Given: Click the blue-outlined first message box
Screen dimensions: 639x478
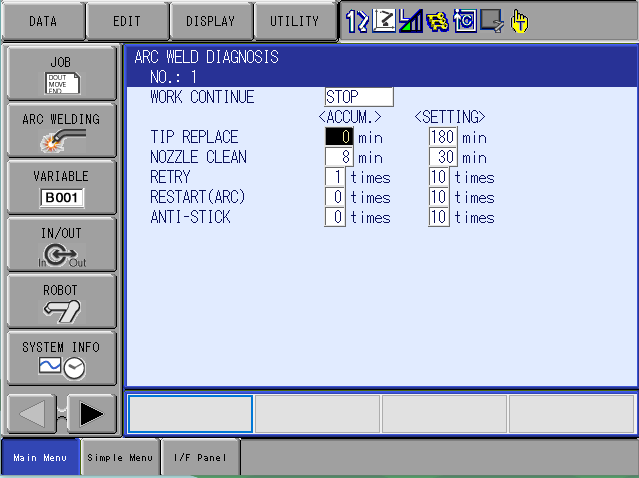Looking at the screenshot, I should point(190,414).
